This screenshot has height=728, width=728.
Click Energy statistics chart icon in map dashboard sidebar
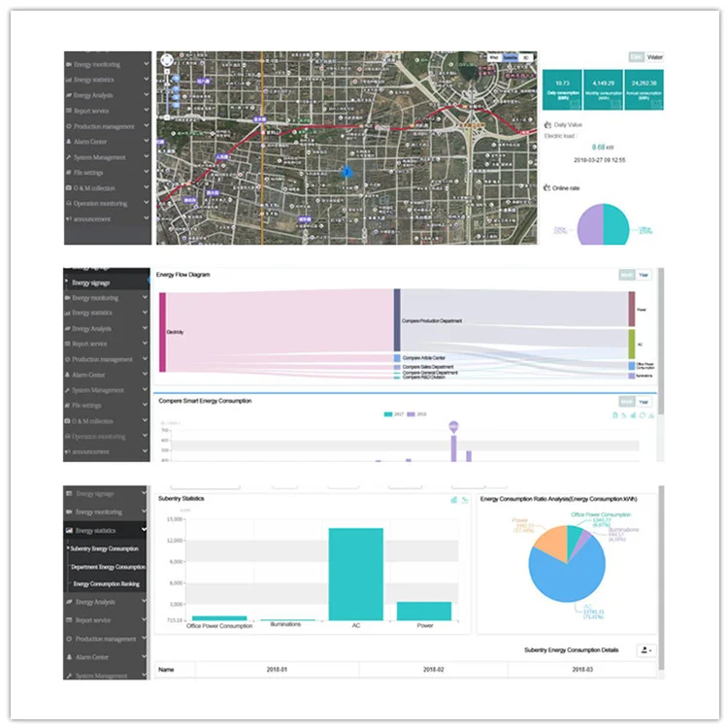pos(69,80)
